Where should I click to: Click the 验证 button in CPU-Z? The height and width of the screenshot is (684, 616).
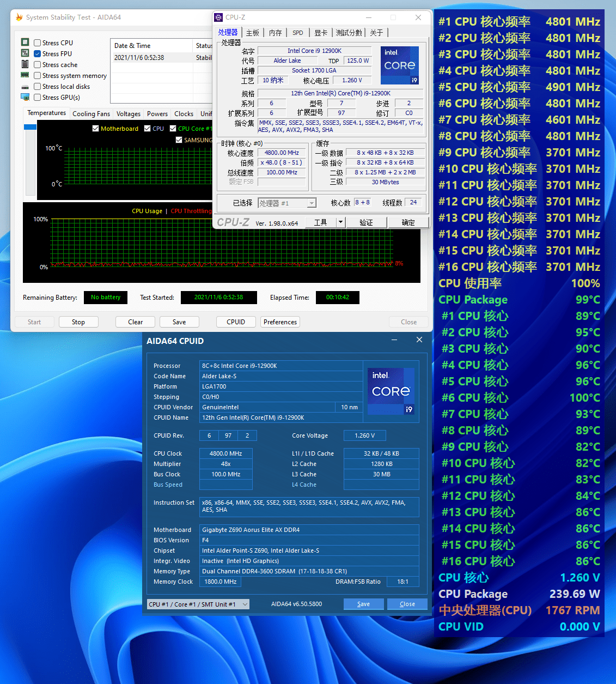367,222
